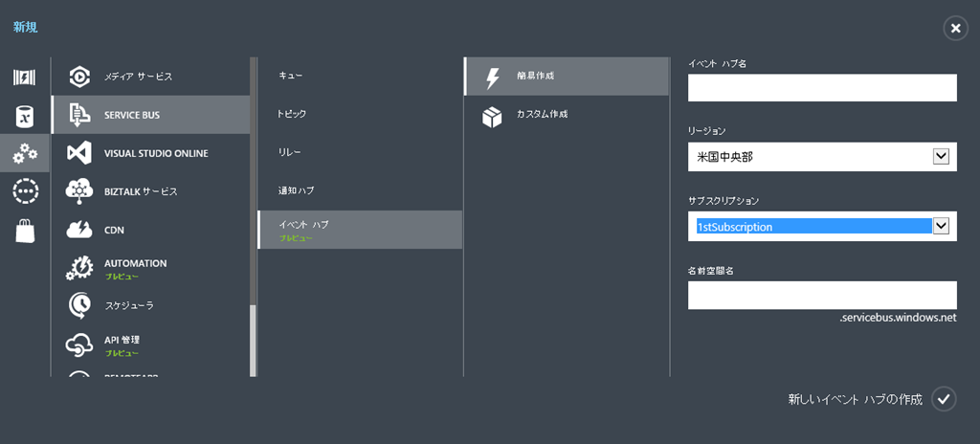Click the 米国中央部 region combo box
The height and width of the screenshot is (444, 980).
pos(822,156)
